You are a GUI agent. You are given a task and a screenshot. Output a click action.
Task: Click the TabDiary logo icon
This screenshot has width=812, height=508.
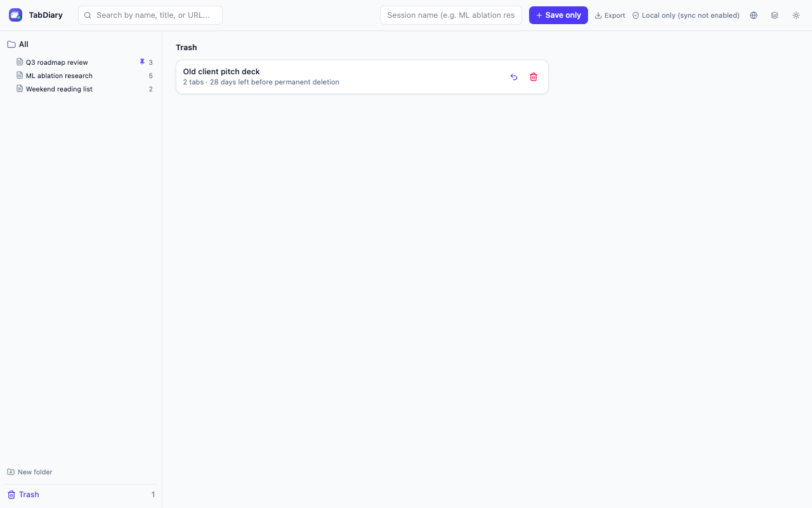(x=15, y=15)
